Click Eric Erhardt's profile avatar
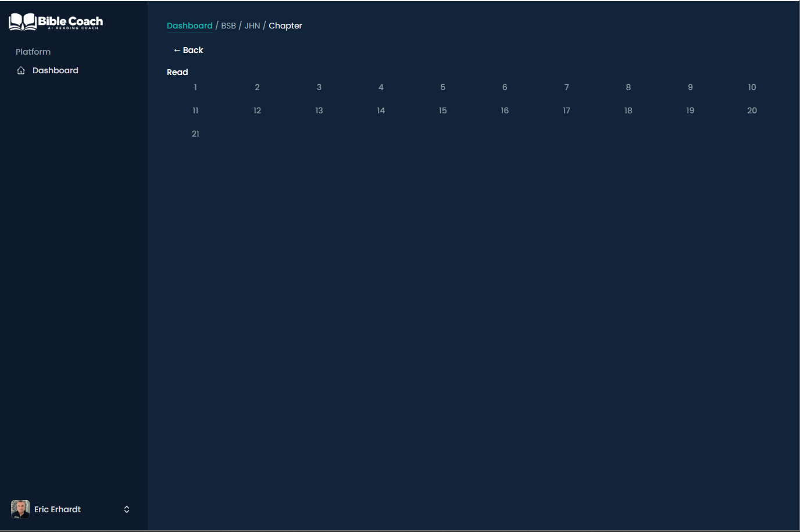The image size is (800, 532). coord(20,509)
